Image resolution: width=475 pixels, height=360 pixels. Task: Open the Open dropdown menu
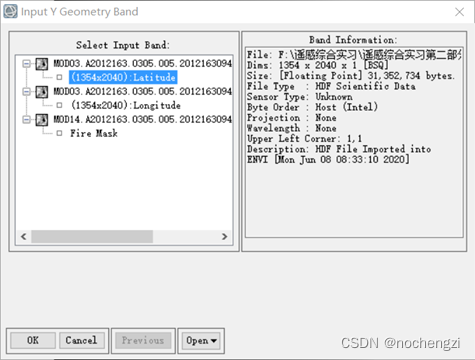(201, 340)
